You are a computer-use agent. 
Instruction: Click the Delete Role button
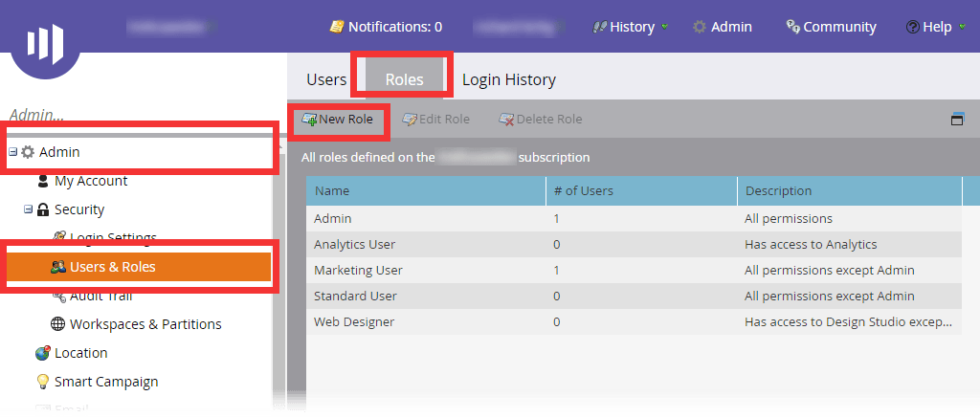point(541,119)
